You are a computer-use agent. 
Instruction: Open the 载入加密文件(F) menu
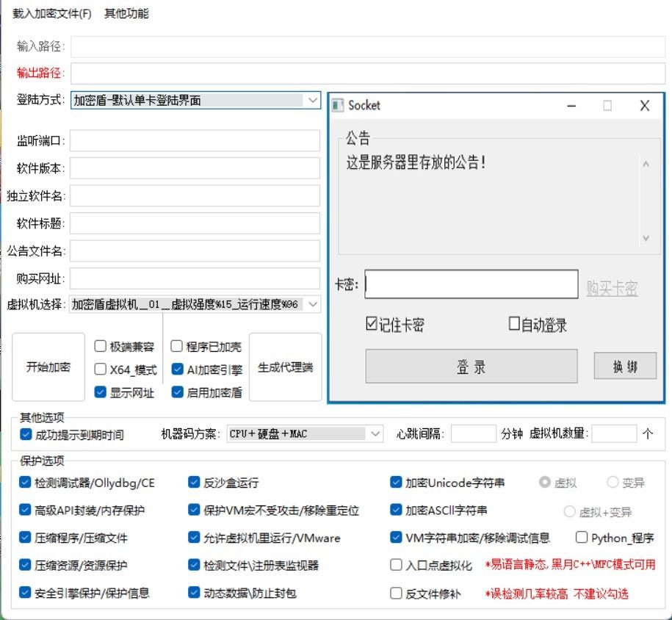coord(52,13)
